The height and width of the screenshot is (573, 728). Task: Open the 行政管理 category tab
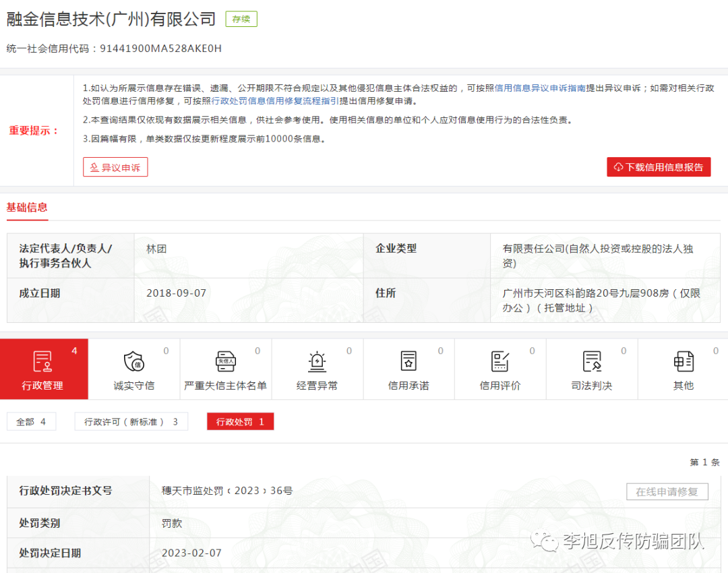click(44, 369)
